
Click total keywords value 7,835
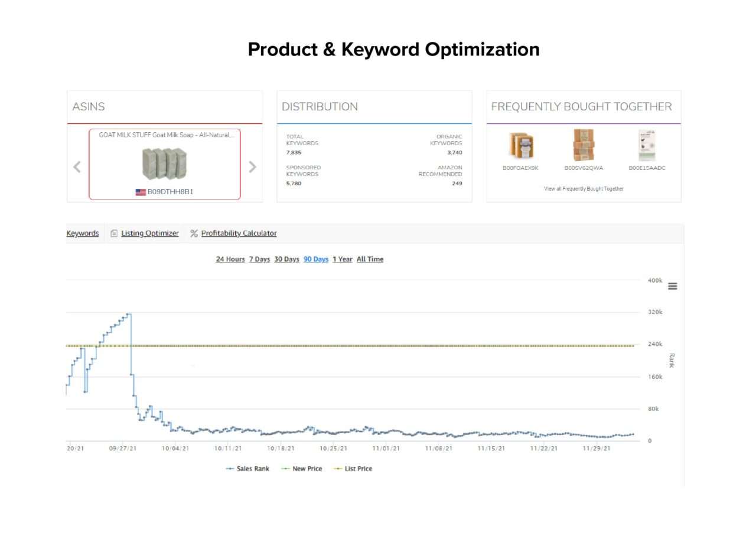coord(294,152)
